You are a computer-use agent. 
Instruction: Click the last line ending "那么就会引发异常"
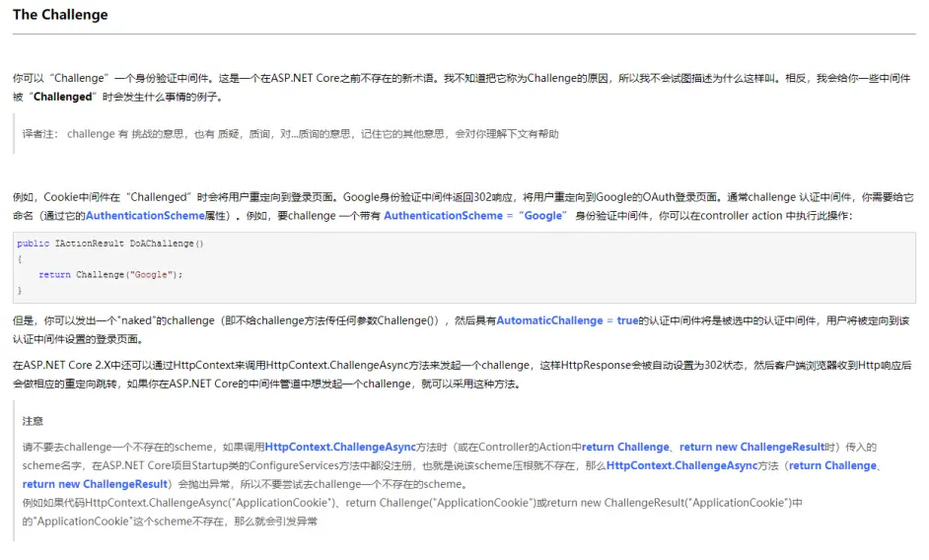(x=170, y=522)
